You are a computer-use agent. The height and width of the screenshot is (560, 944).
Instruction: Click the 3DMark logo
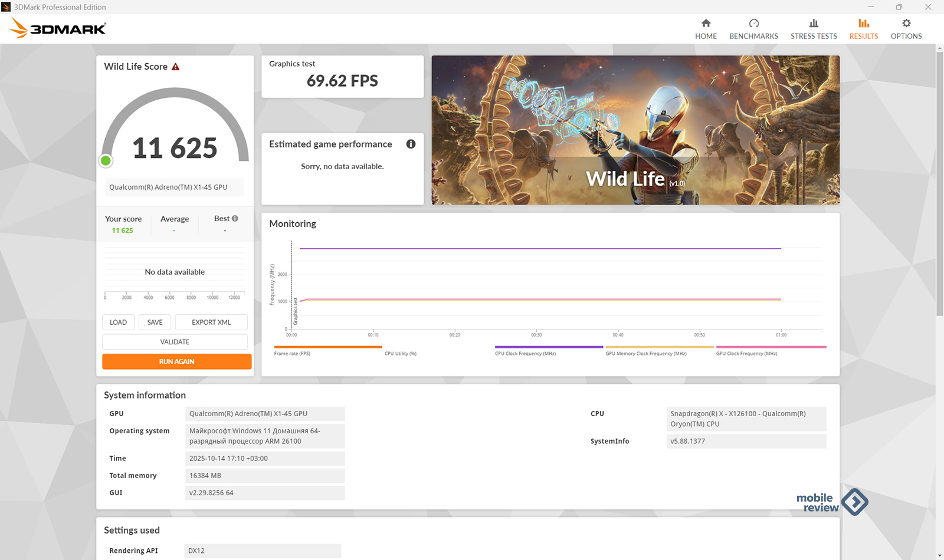pyautogui.click(x=58, y=28)
